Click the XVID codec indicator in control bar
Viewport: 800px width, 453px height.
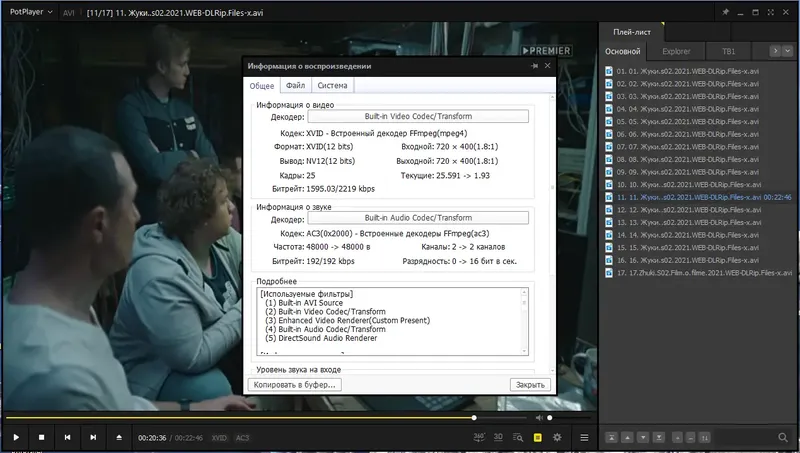click(x=219, y=438)
